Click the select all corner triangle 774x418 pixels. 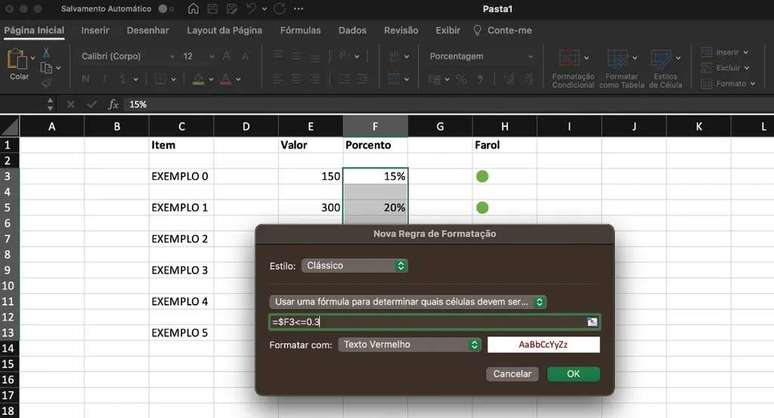pos(10,126)
